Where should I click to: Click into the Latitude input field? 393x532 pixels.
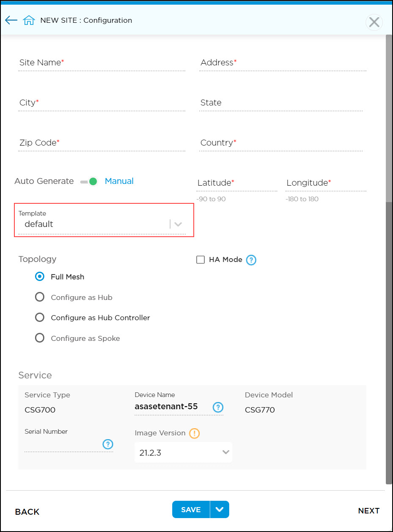coord(236,184)
